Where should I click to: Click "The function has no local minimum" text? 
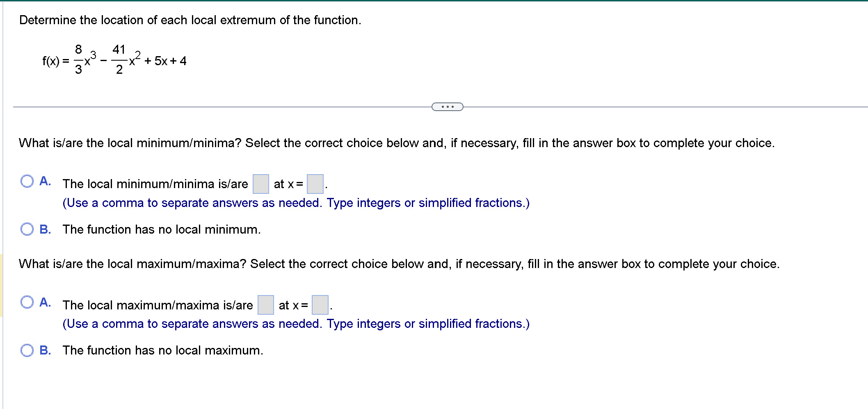point(162,229)
